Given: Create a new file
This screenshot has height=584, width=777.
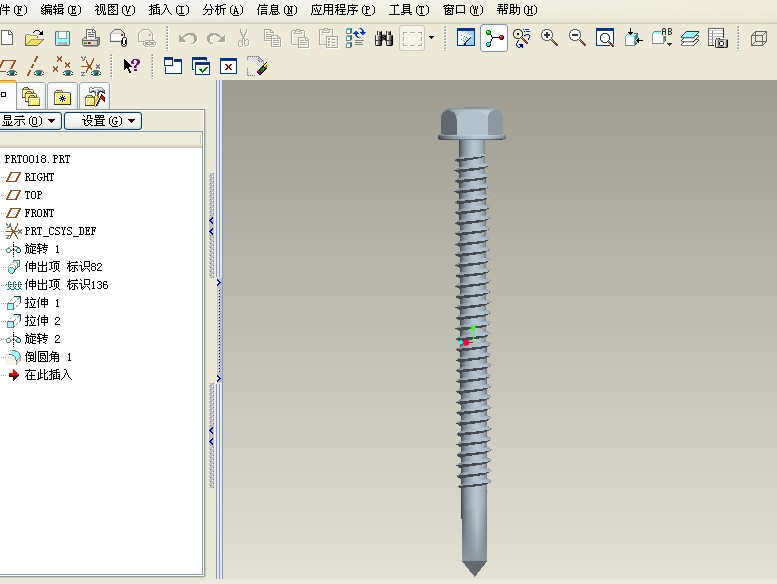Looking at the screenshot, I should point(6,38).
